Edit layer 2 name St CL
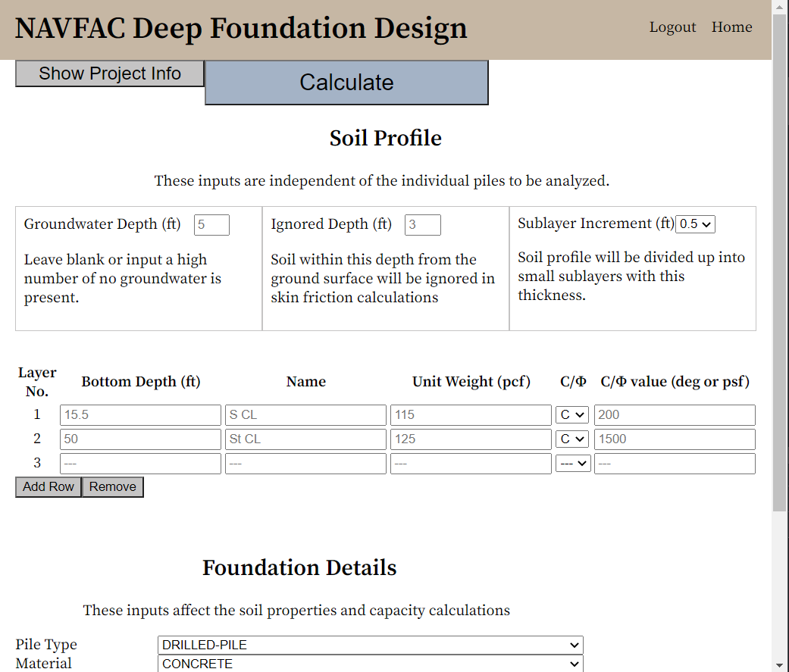Viewport: 789px width, 672px height. [305, 439]
